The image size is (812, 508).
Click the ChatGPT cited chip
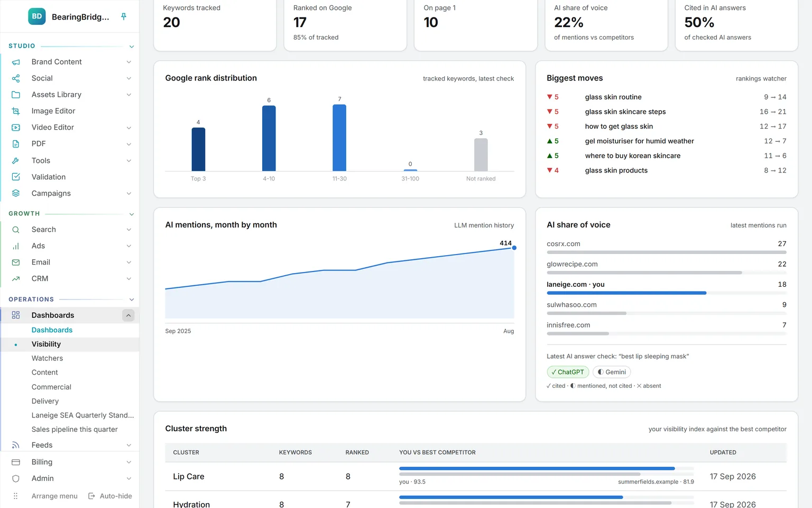tap(568, 372)
